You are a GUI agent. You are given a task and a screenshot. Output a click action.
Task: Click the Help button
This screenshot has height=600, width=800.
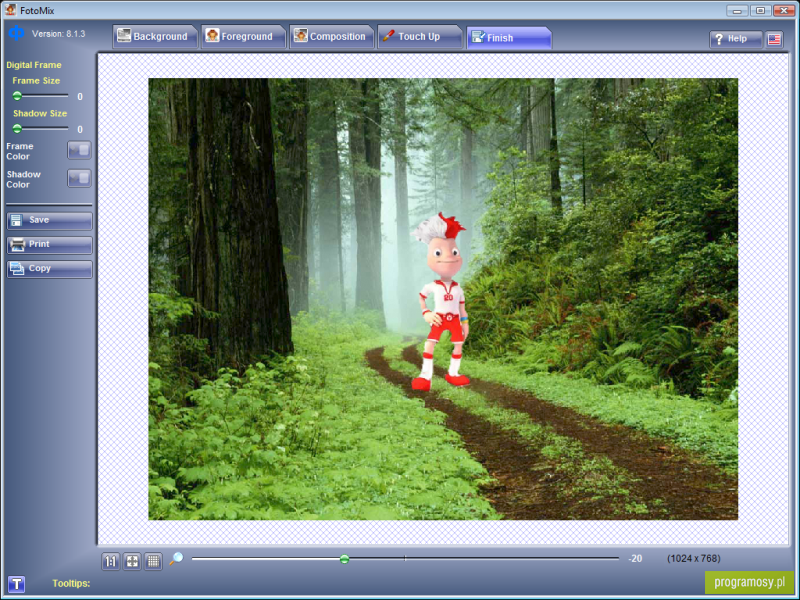735,39
